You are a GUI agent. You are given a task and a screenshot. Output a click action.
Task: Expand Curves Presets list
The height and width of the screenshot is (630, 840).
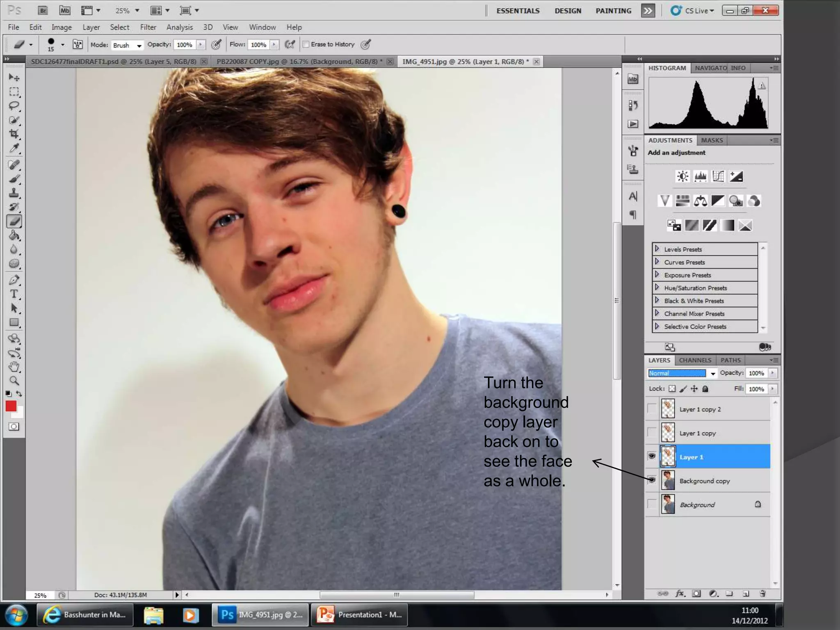coord(657,262)
